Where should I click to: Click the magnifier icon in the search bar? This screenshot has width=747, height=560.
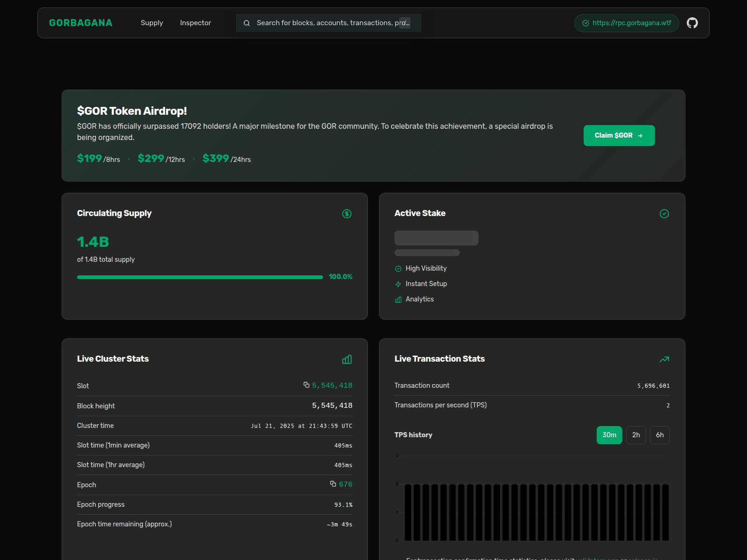247,22
